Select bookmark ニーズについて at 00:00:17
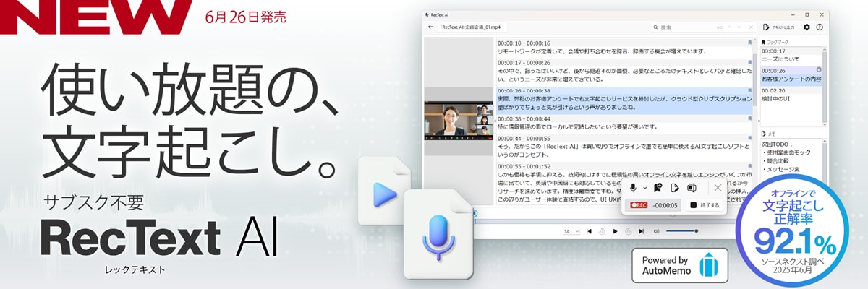 (792, 56)
